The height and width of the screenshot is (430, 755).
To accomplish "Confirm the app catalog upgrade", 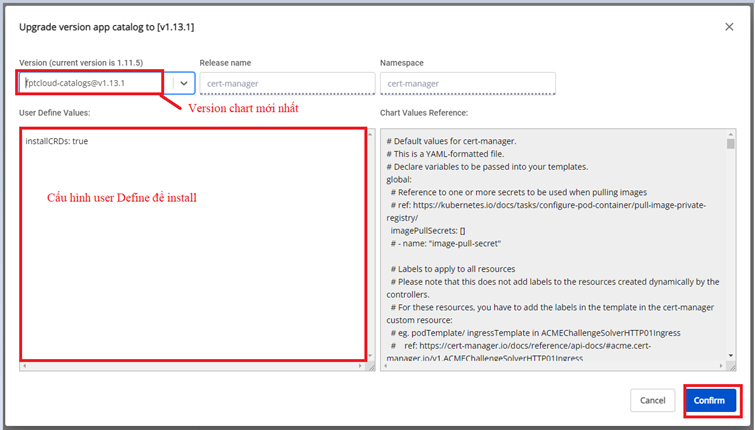I will [710, 400].
